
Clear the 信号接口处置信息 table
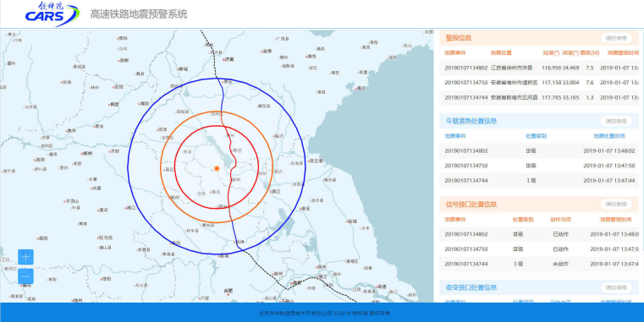click(x=616, y=204)
